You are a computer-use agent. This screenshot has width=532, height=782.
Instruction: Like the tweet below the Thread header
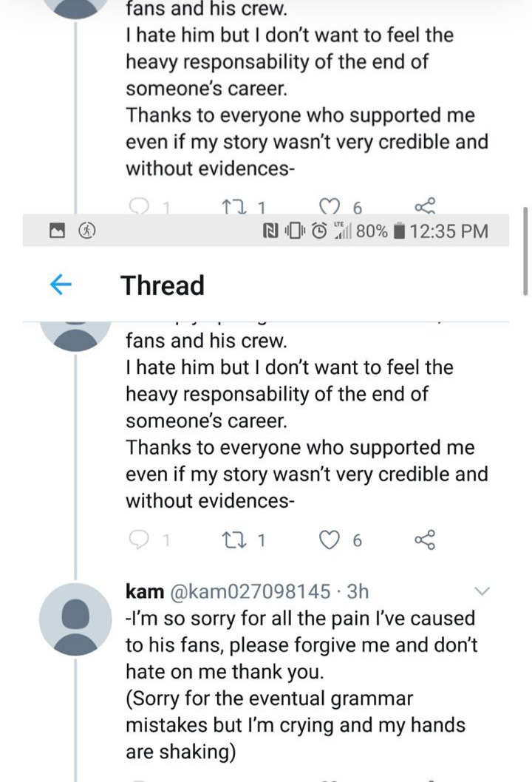click(330, 542)
